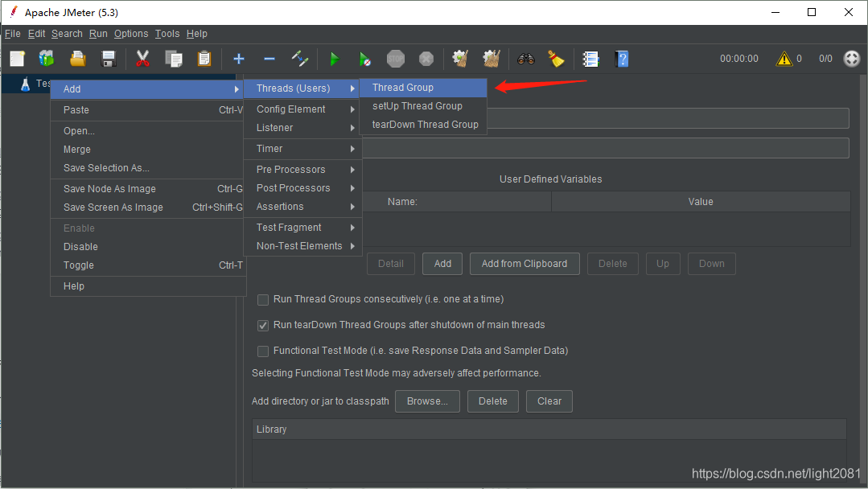This screenshot has height=489, width=868.
Task: Expand Threads (Users) submenu
Action: 302,88
